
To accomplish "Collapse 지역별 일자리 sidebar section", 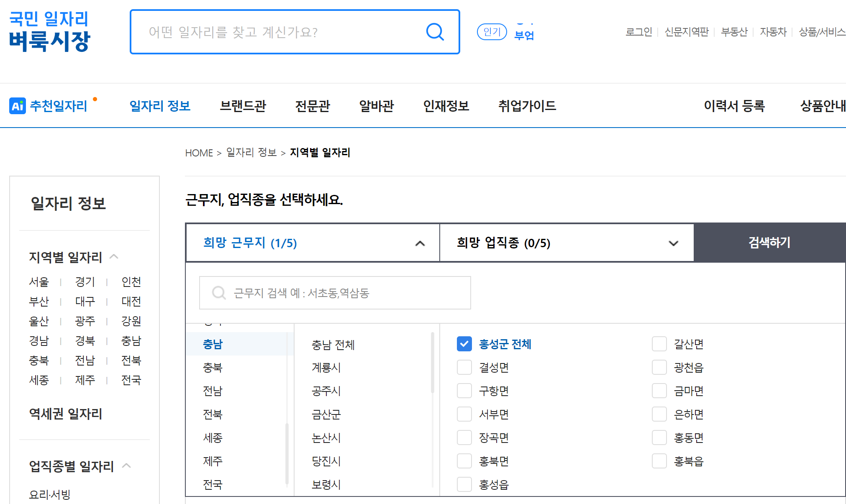I will pyautogui.click(x=114, y=257).
